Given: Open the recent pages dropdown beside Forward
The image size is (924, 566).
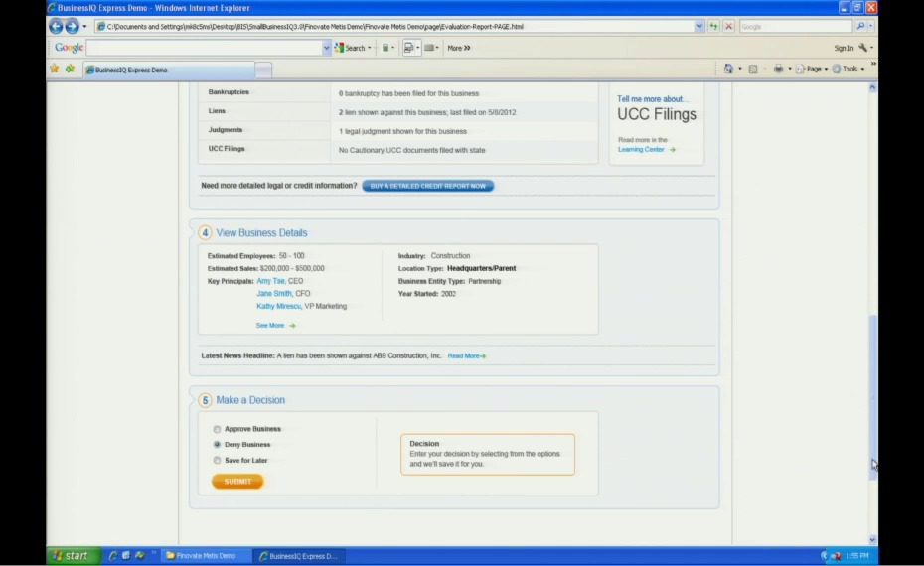Looking at the screenshot, I should 84,27.
